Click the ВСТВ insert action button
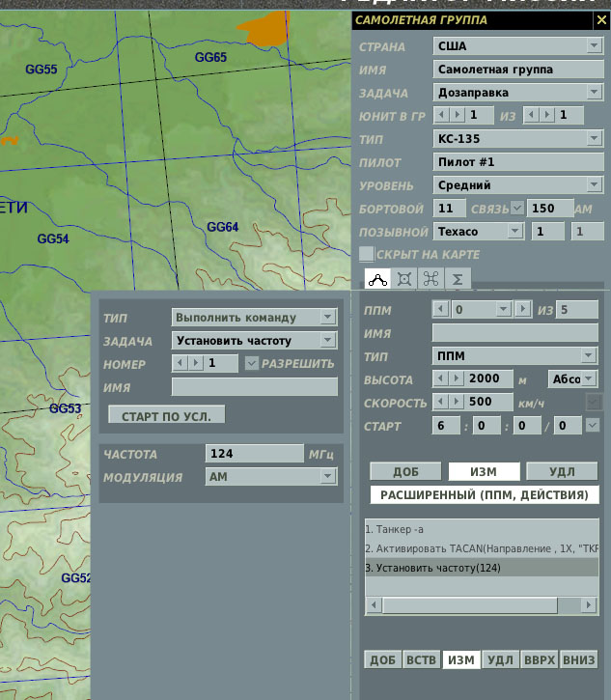611x700 pixels. tap(421, 659)
